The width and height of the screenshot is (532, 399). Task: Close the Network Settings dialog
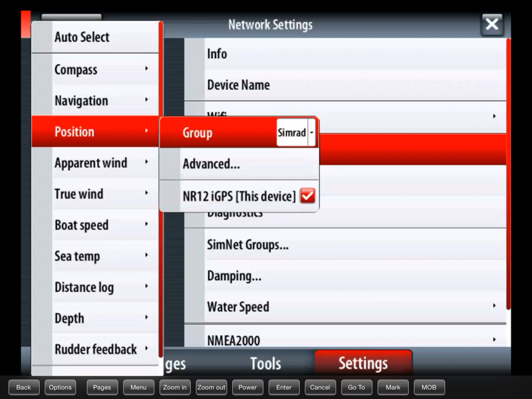pyautogui.click(x=491, y=25)
